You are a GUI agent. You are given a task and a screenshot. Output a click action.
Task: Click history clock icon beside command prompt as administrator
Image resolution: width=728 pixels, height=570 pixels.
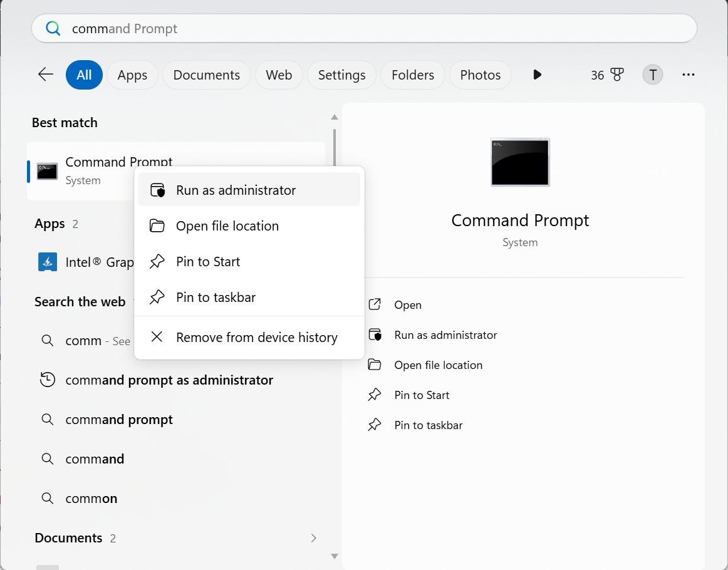[x=48, y=380]
